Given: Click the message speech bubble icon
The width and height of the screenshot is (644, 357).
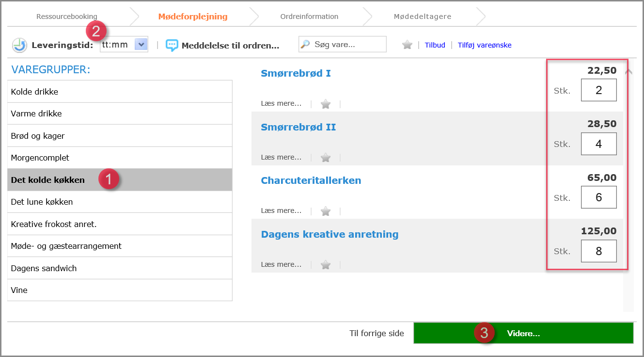Looking at the screenshot, I should coord(172,46).
